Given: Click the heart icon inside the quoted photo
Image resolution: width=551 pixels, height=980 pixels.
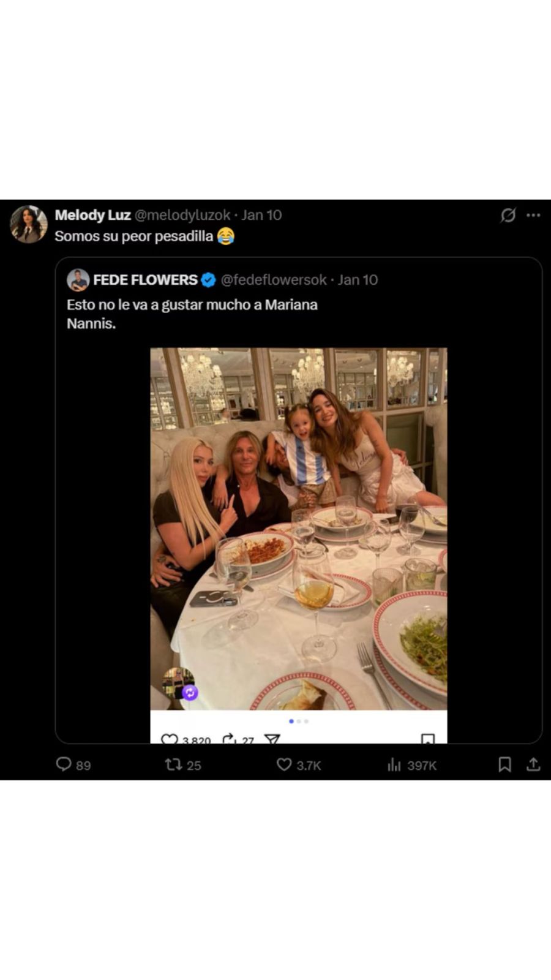Looking at the screenshot, I should [169, 739].
